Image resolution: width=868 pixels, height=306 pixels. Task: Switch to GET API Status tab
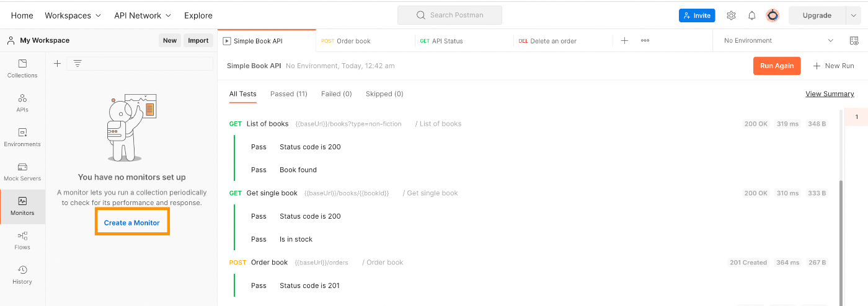(x=464, y=41)
